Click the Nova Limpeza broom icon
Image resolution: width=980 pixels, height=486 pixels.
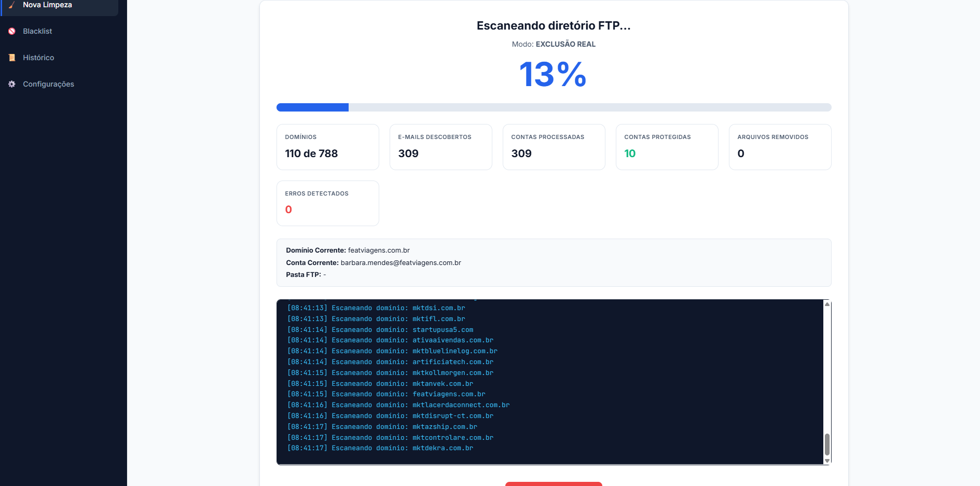point(12,5)
